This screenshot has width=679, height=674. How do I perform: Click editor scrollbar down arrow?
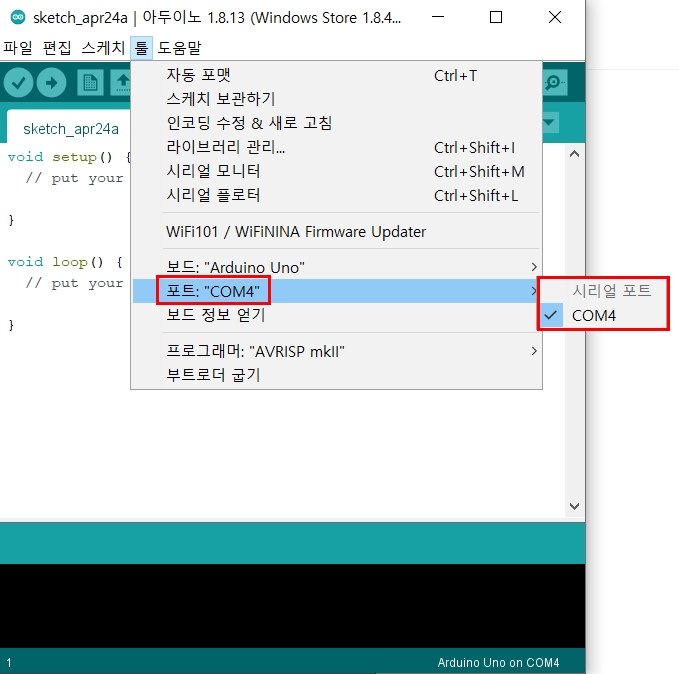pos(575,506)
